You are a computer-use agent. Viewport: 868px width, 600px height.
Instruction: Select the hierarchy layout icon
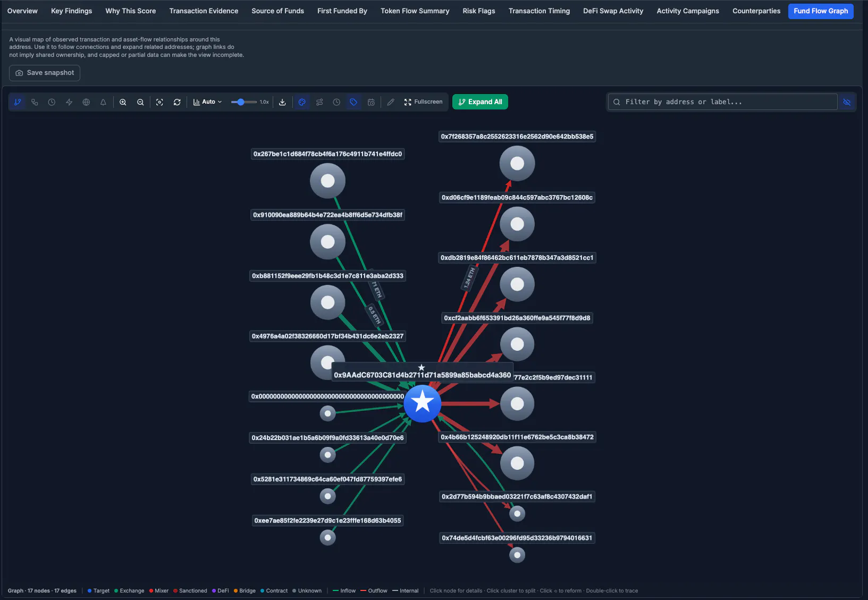tap(35, 102)
